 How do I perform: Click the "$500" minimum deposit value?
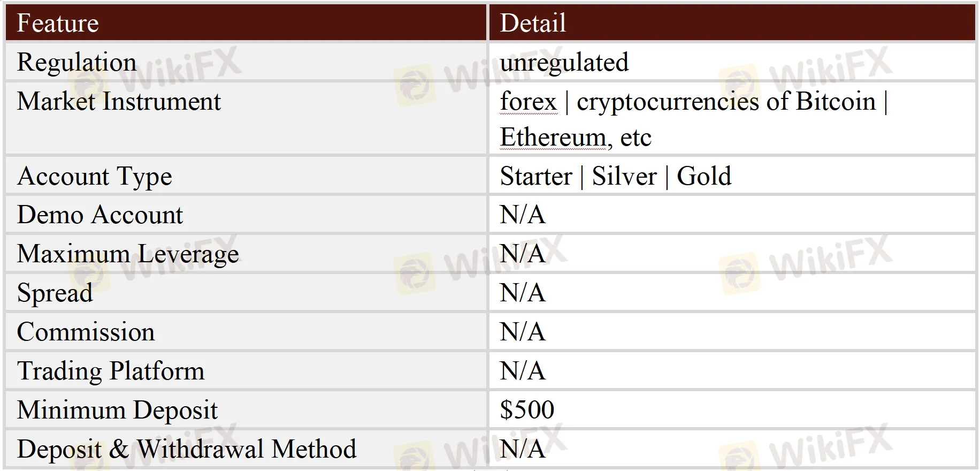(x=527, y=410)
